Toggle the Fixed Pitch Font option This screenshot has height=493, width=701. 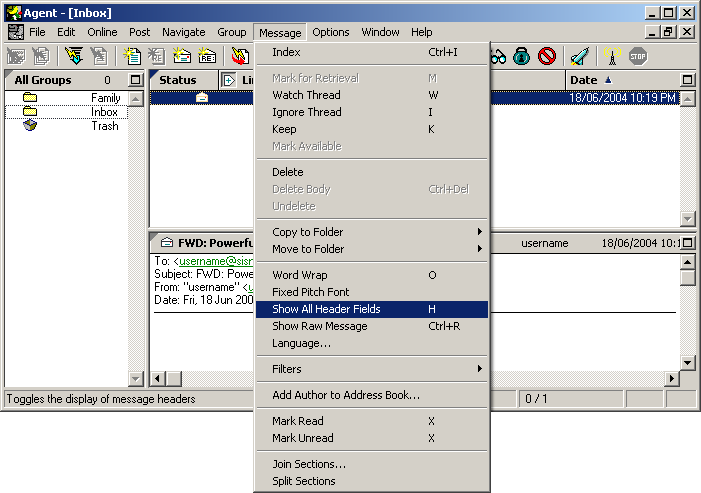pyautogui.click(x=312, y=292)
